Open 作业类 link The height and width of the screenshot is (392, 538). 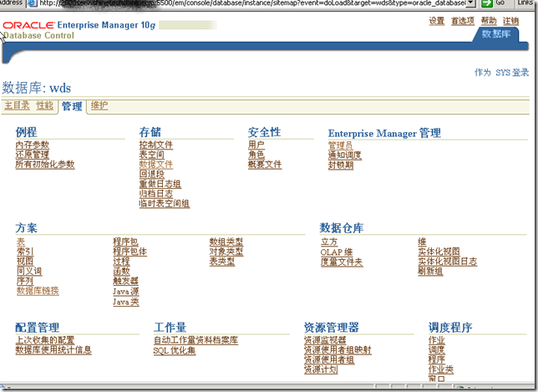tap(441, 369)
